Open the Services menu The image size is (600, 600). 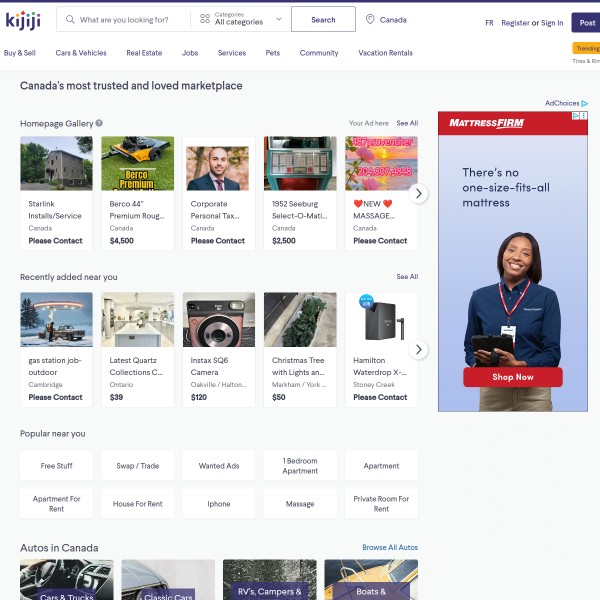pos(232,53)
